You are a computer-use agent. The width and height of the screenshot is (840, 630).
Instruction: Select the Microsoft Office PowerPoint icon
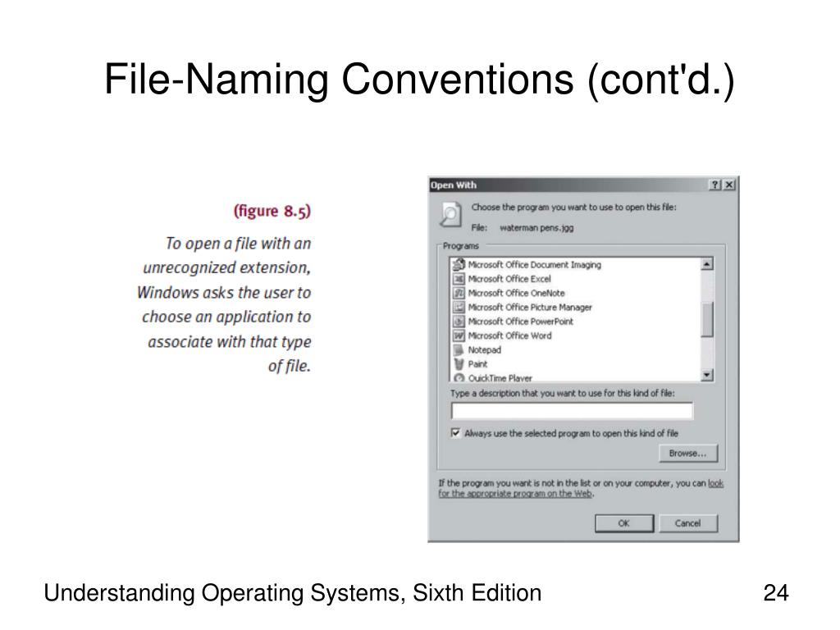pos(459,322)
